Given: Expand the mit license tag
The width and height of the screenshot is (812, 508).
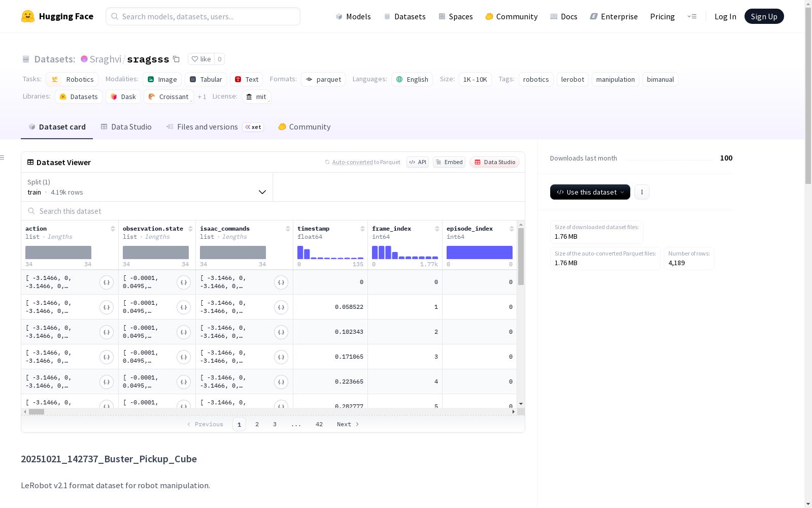Looking at the screenshot, I should 256,97.
